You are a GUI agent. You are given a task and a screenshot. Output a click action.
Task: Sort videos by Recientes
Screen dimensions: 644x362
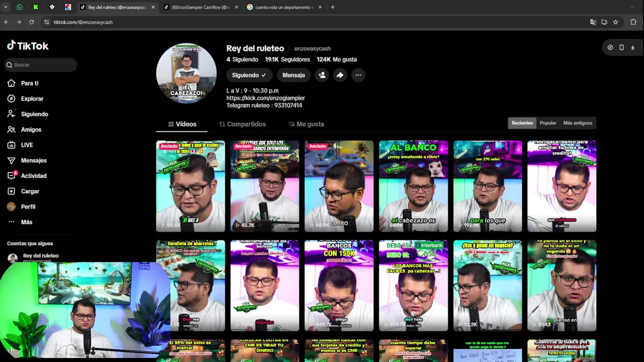pyautogui.click(x=522, y=123)
